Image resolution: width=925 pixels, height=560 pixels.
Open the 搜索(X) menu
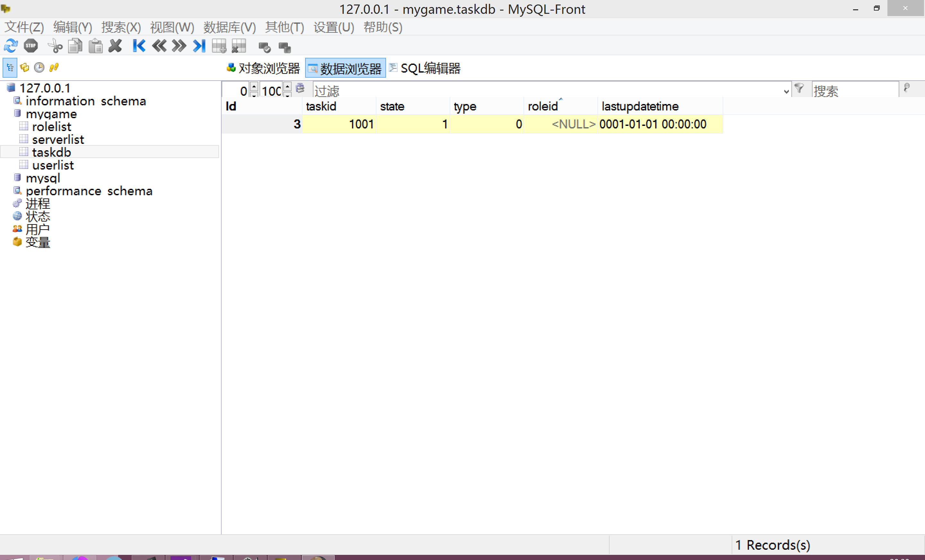[121, 27]
